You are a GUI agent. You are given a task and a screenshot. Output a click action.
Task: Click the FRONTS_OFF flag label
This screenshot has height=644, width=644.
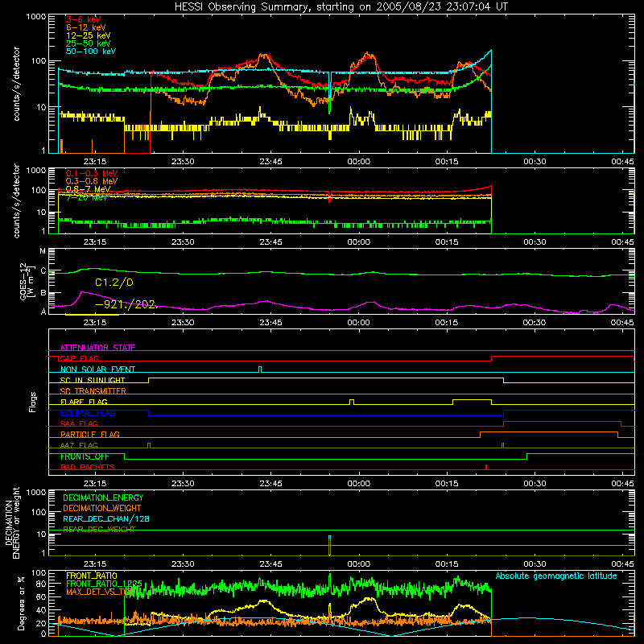85,456
